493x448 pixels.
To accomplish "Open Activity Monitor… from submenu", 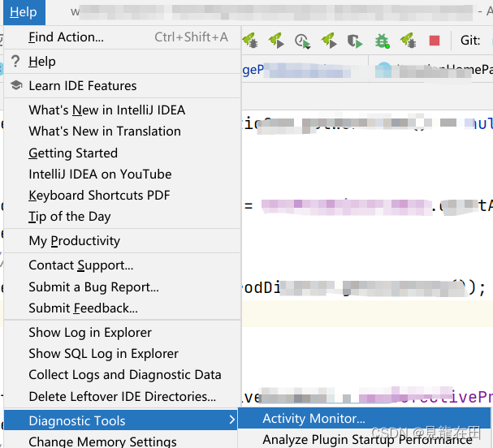I will point(364,419).
